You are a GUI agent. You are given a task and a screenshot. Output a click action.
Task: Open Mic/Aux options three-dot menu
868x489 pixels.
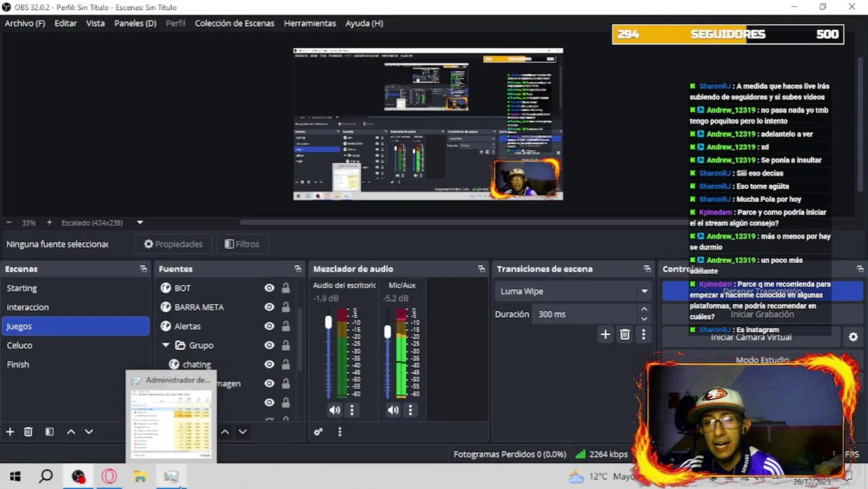click(x=410, y=410)
